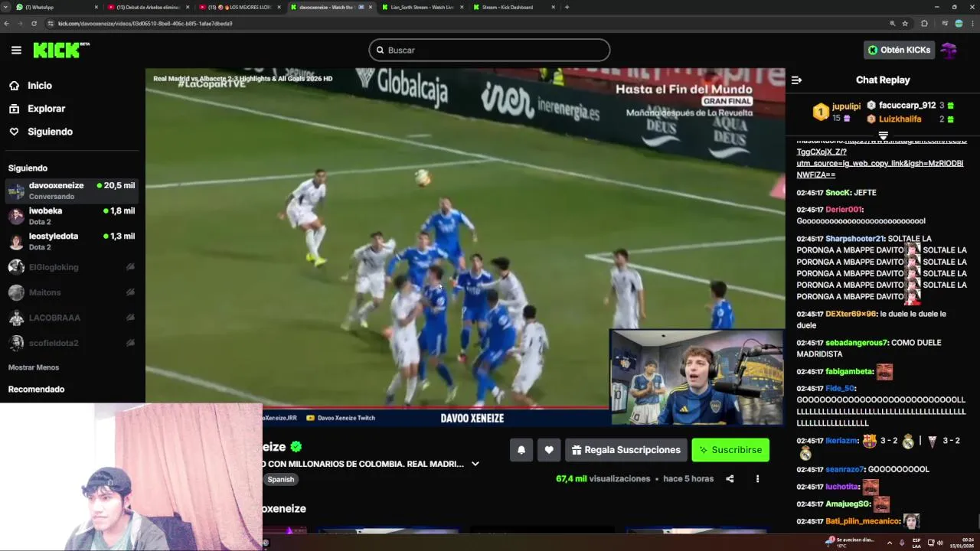This screenshot has height=551, width=980.
Task: Click username Derier001 in chat
Action: [x=844, y=210]
